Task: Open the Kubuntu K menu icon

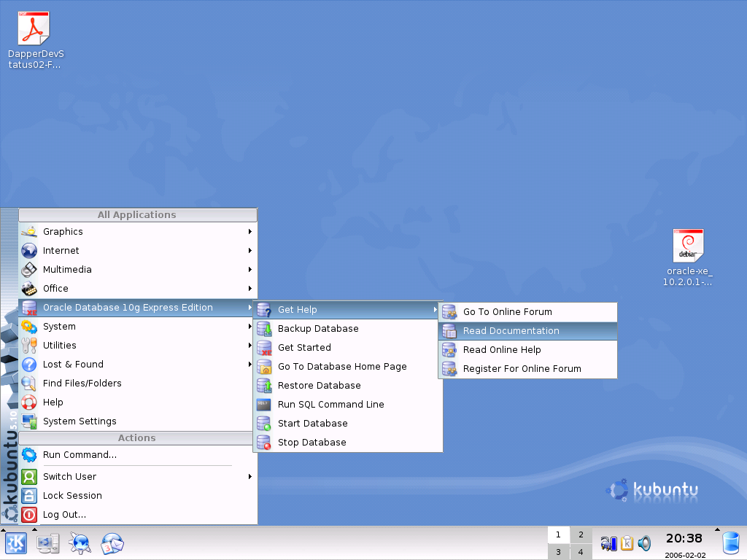Action: [15, 543]
